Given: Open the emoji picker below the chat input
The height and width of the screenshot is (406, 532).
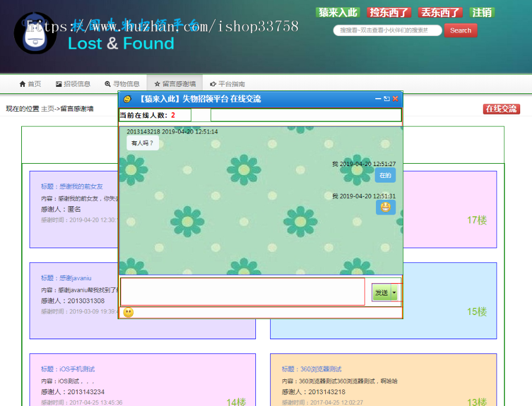Looking at the screenshot, I should point(128,311).
